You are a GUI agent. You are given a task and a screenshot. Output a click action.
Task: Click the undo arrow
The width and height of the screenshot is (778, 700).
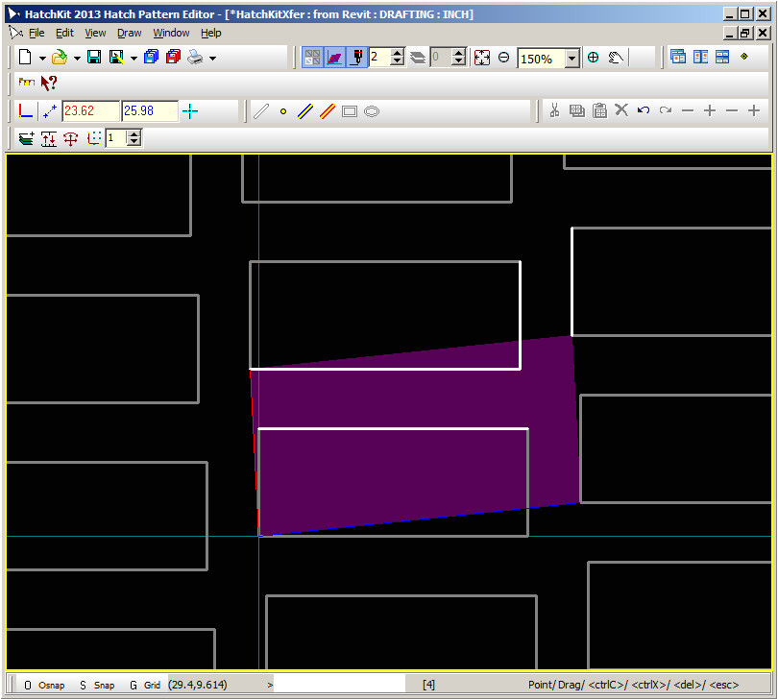point(644,110)
